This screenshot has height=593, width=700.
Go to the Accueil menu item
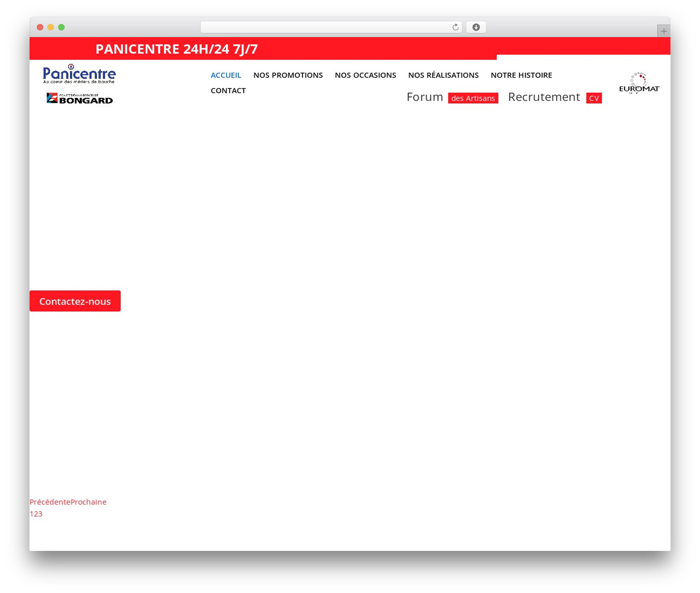(x=226, y=75)
